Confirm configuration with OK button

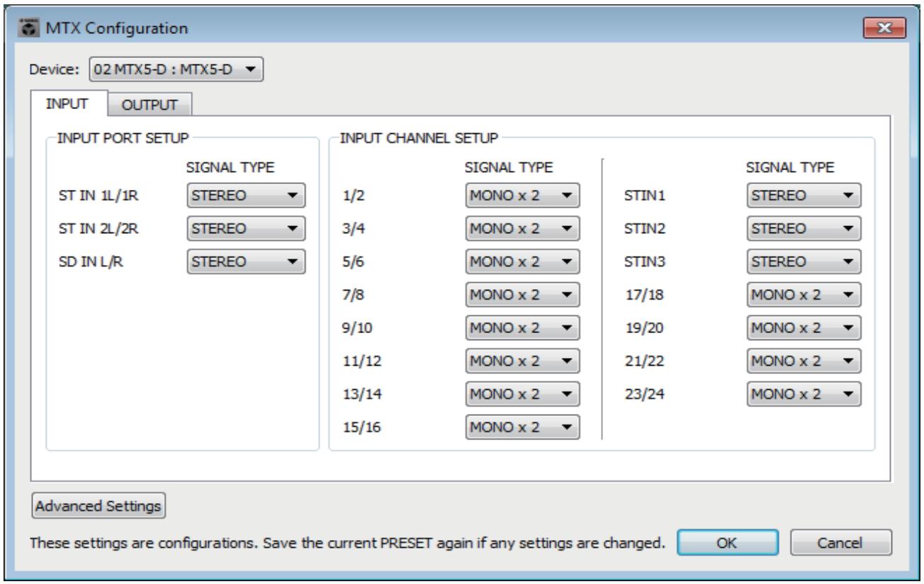tap(728, 544)
